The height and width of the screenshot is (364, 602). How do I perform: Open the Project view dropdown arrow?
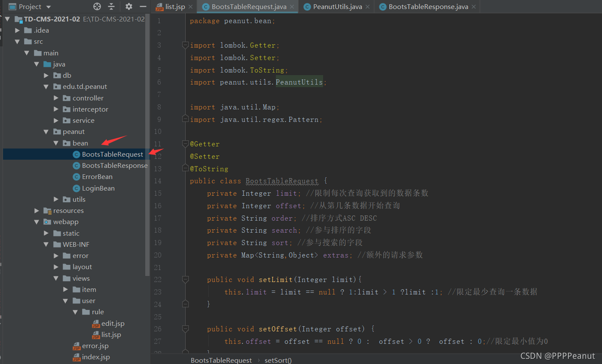point(49,7)
